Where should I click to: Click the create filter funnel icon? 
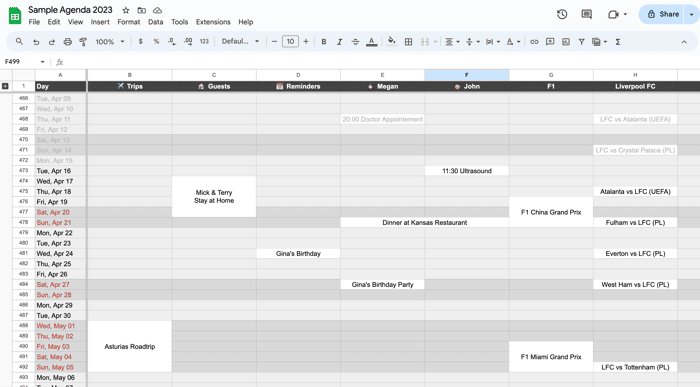[581, 42]
